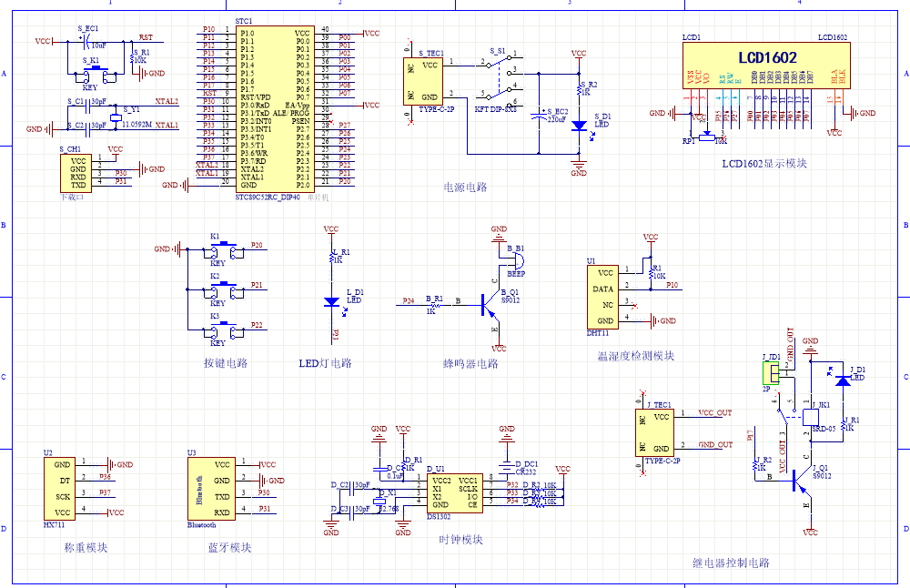This screenshot has height=588, width=910.
Task: Select the D_C3 30pF capacitor
Action: tap(351, 513)
